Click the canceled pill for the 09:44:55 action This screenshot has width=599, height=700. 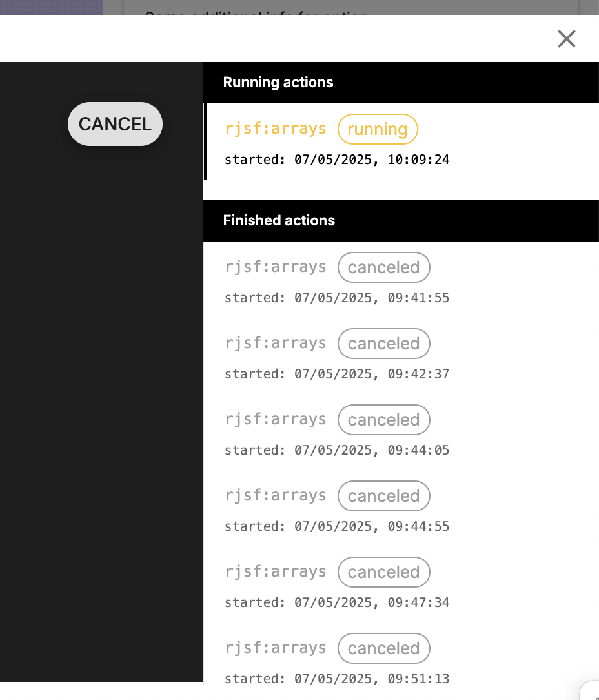point(383,496)
